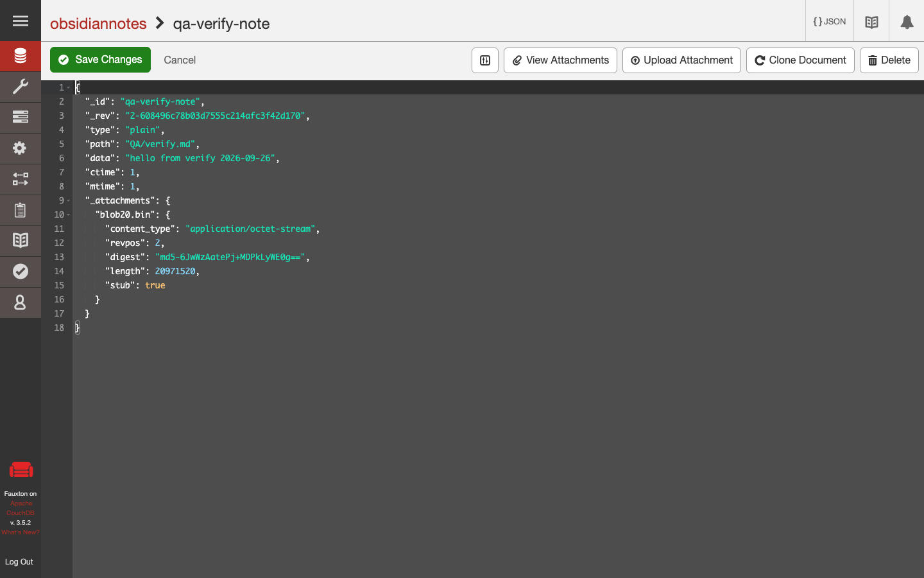The image size is (924, 578).
Task: Open the Setup wrench icon
Action: click(21, 87)
